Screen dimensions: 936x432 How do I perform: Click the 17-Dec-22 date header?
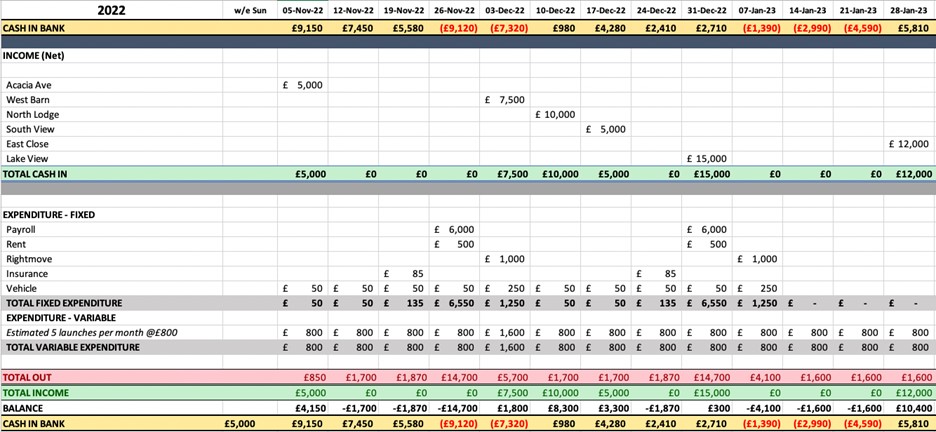pyautogui.click(x=605, y=10)
